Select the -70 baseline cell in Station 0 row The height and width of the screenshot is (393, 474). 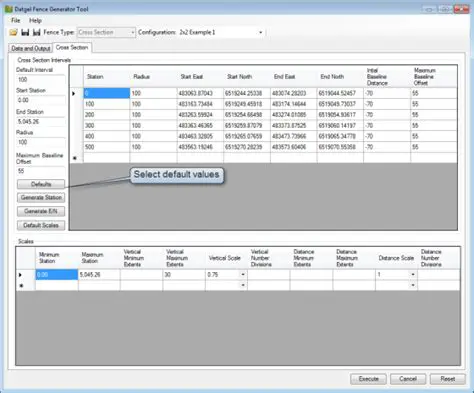coord(387,93)
